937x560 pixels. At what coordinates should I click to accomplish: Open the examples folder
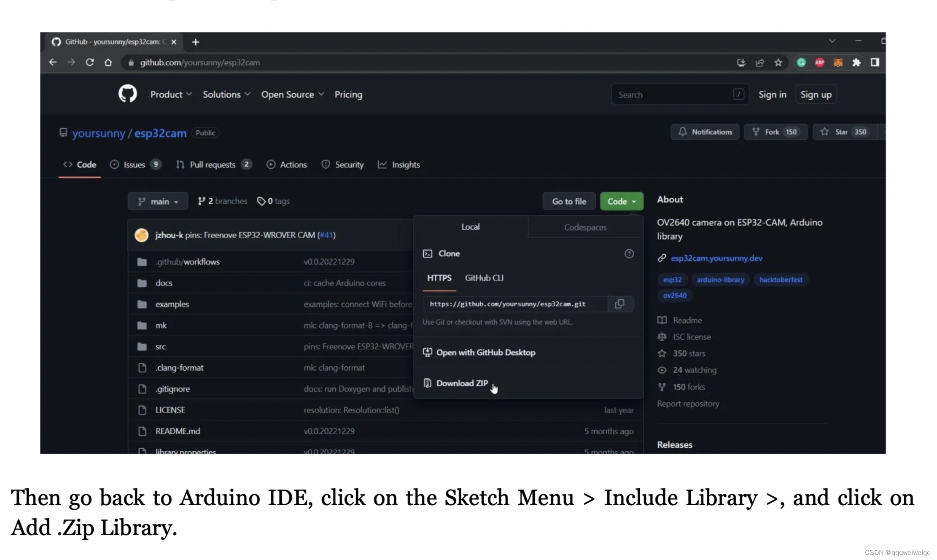click(172, 304)
